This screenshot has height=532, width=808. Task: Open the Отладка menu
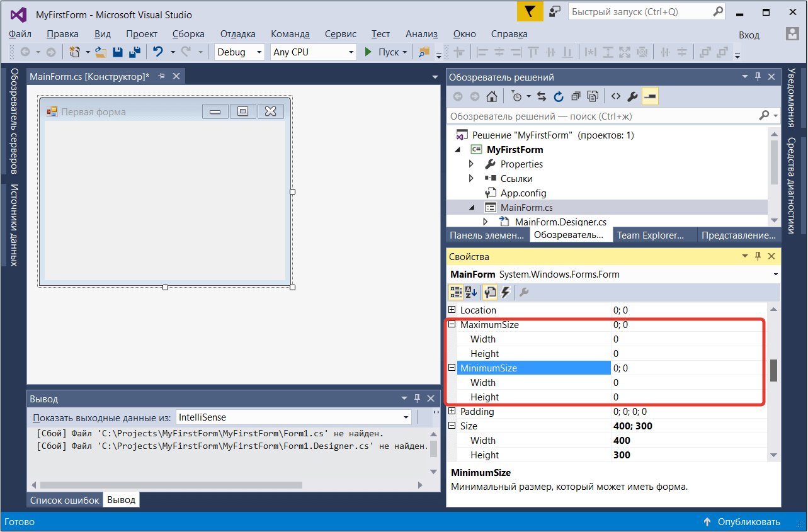237,34
